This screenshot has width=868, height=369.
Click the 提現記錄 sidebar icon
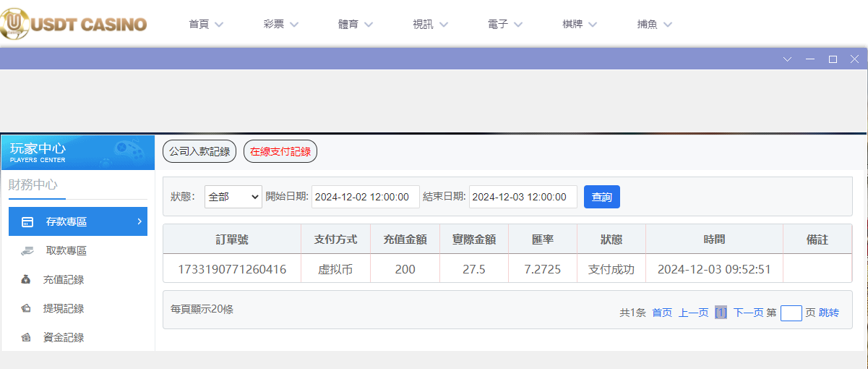(26, 309)
